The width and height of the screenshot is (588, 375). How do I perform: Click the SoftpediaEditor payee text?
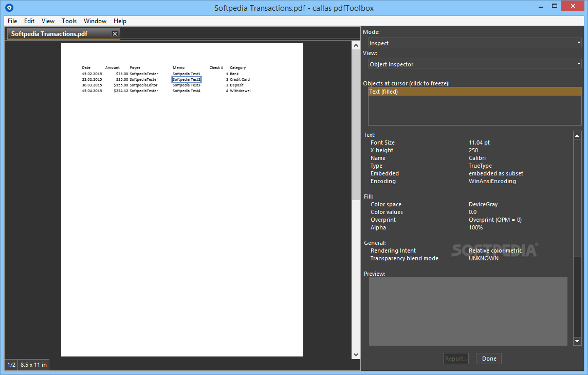point(143,85)
